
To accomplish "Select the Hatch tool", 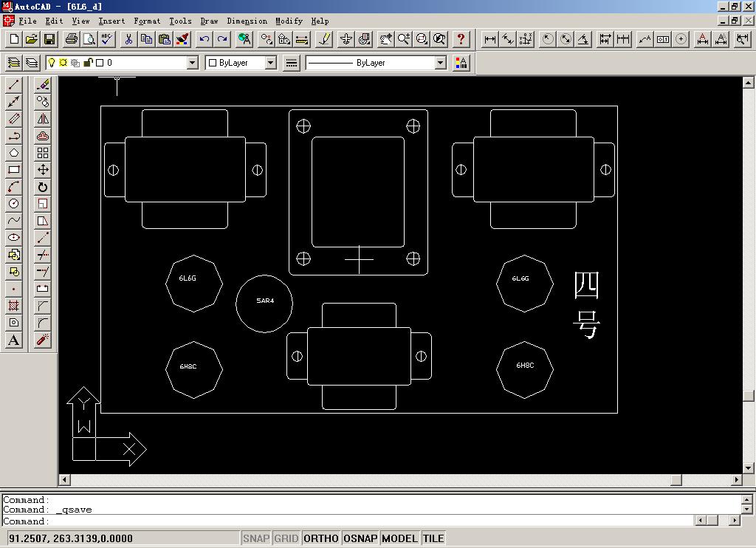I will (14, 306).
